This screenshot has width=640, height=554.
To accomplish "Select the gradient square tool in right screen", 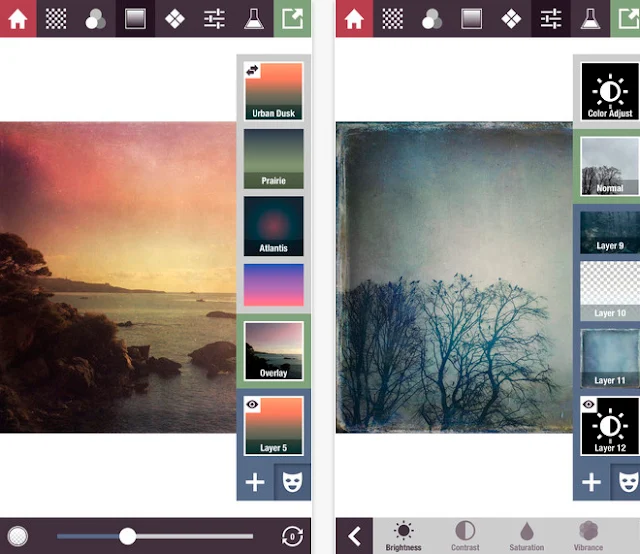I will 471,18.
